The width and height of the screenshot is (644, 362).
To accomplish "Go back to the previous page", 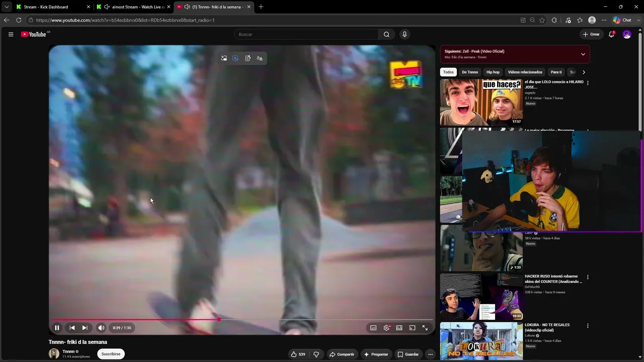I will [x=7, y=20].
